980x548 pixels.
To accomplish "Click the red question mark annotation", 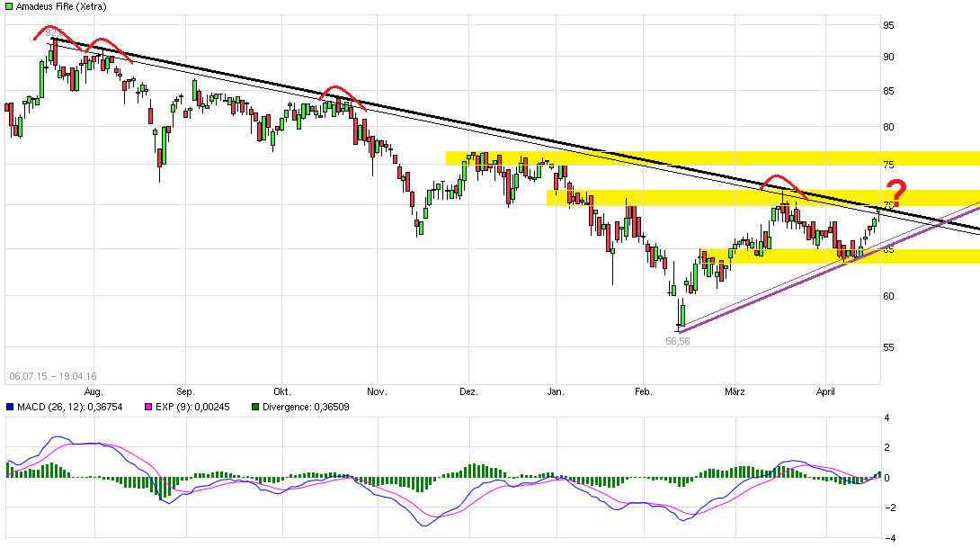I will 895,191.
